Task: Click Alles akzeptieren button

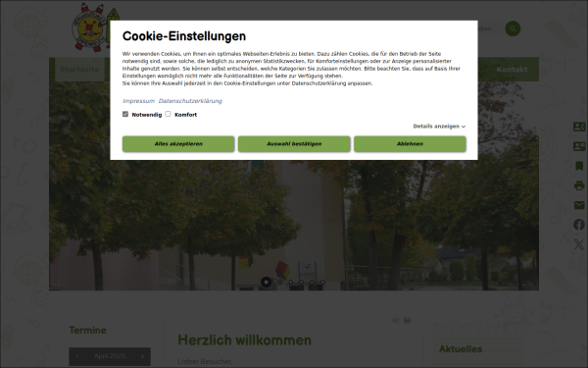Action: point(178,144)
